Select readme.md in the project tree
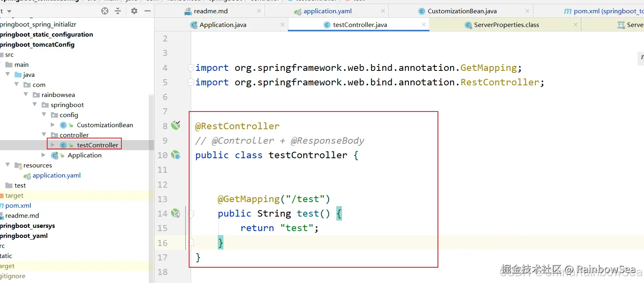Image resolution: width=644 pixels, height=283 pixels. (22, 215)
